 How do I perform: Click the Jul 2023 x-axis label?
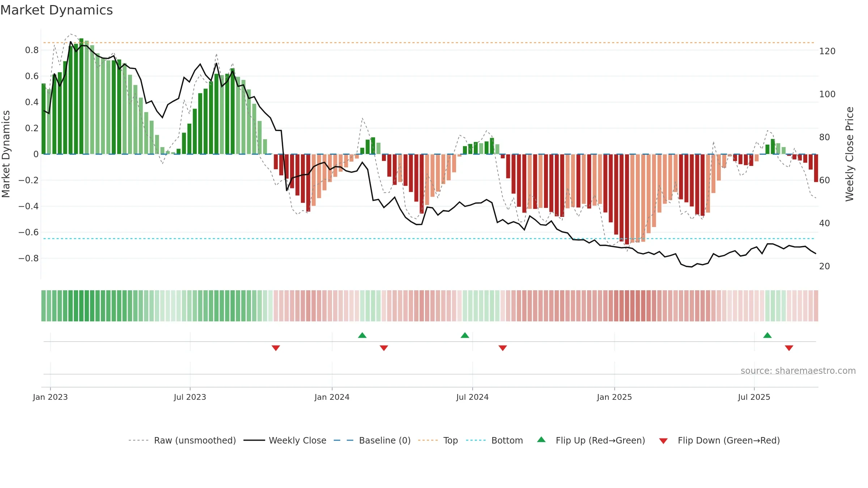[190, 397]
